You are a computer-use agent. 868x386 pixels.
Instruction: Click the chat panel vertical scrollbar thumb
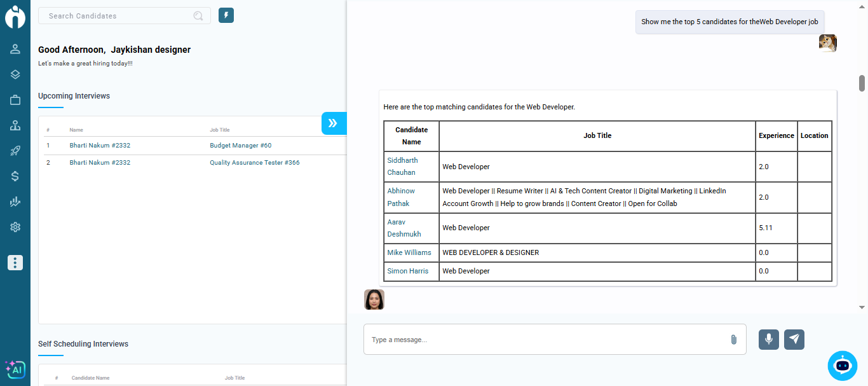[x=862, y=83]
